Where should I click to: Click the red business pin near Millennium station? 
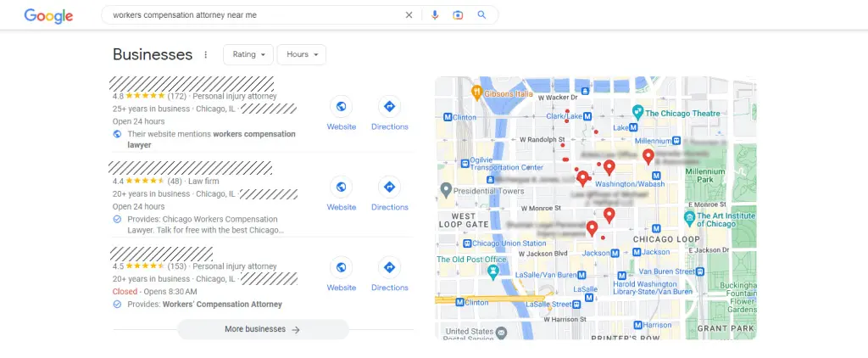point(648,157)
